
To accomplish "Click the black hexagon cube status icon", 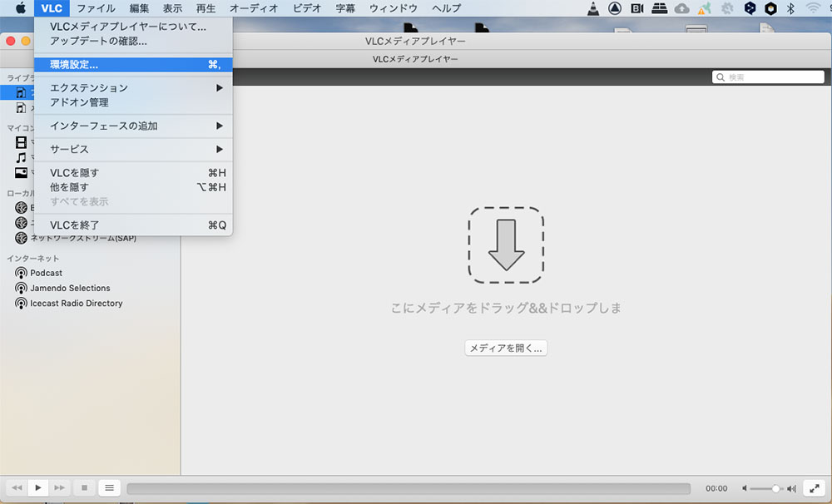I will point(771,8).
